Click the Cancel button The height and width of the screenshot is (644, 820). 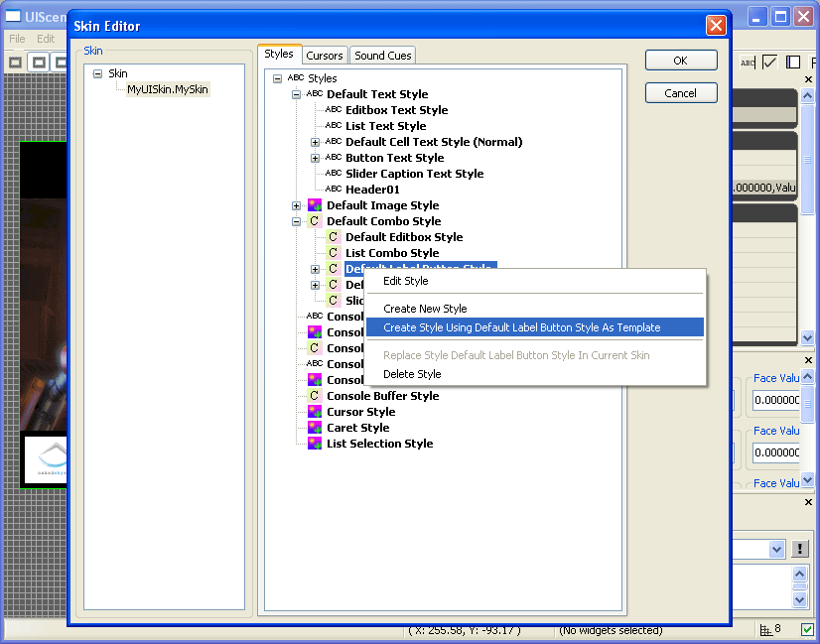pos(681,92)
